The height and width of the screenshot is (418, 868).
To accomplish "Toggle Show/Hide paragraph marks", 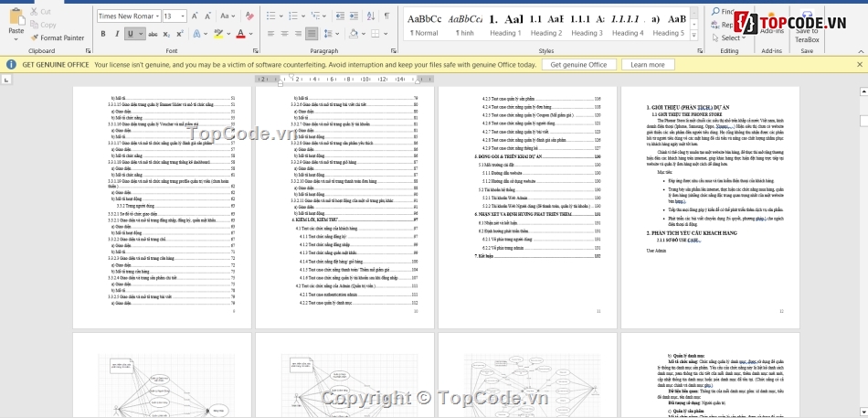I will [386, 16].
